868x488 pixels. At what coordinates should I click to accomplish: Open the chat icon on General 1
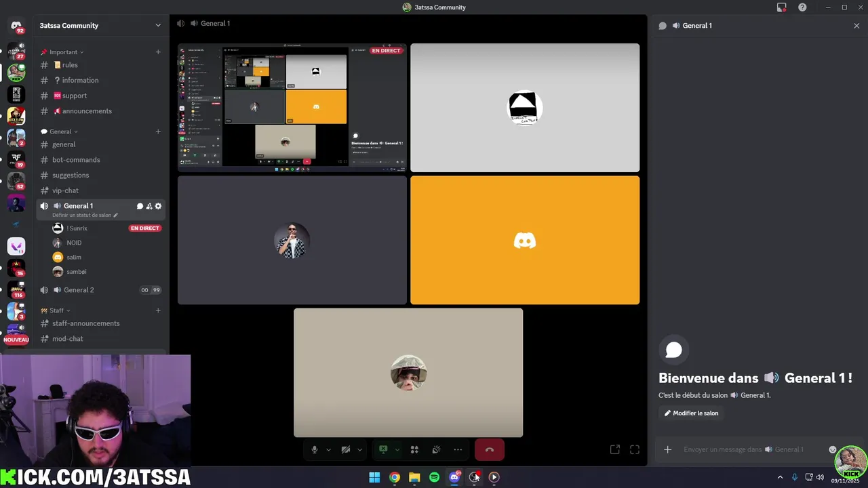point(140,206)
